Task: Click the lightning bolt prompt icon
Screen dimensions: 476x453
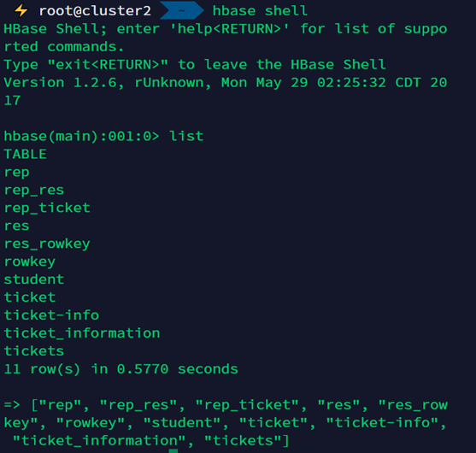Action: click(21, 10)
